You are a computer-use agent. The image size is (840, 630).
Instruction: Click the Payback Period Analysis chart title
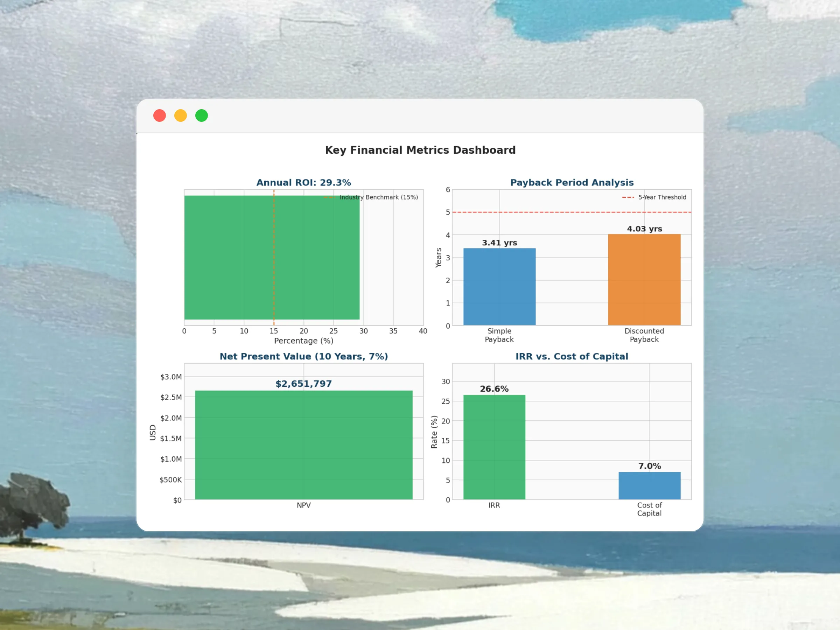(x=572, y=183)
